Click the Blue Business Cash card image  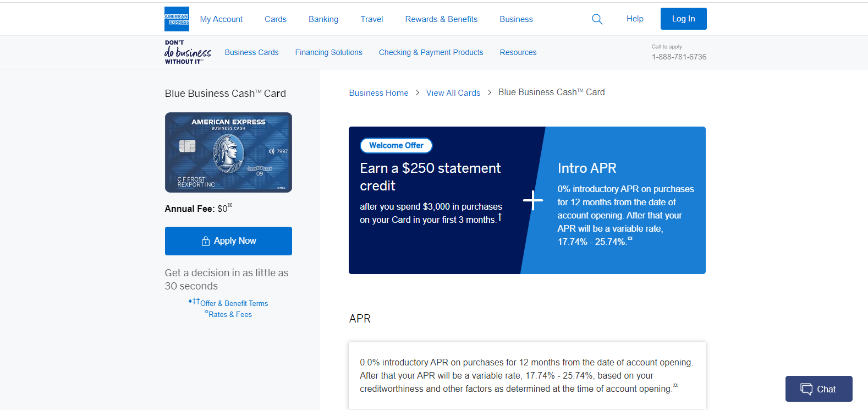(x=228, y=152)
